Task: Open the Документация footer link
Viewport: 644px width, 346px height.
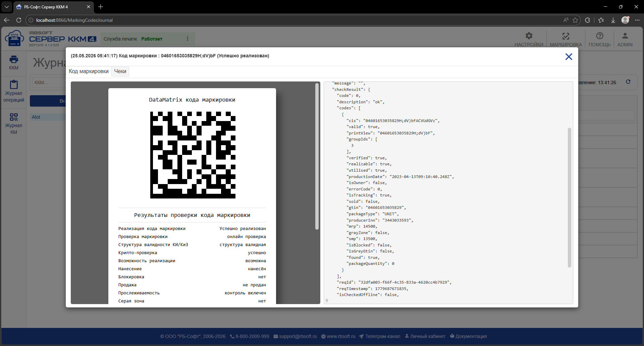Action: 468,336
